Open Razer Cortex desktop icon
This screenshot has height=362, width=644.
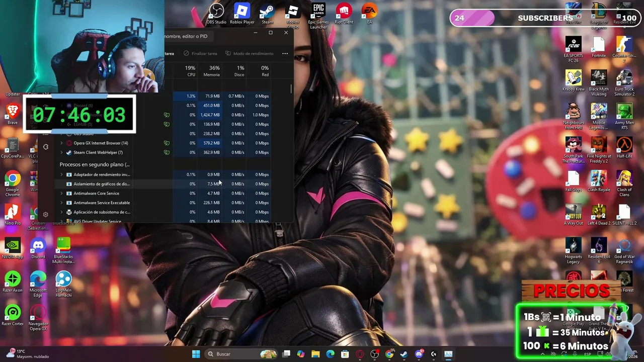[13, 316]
